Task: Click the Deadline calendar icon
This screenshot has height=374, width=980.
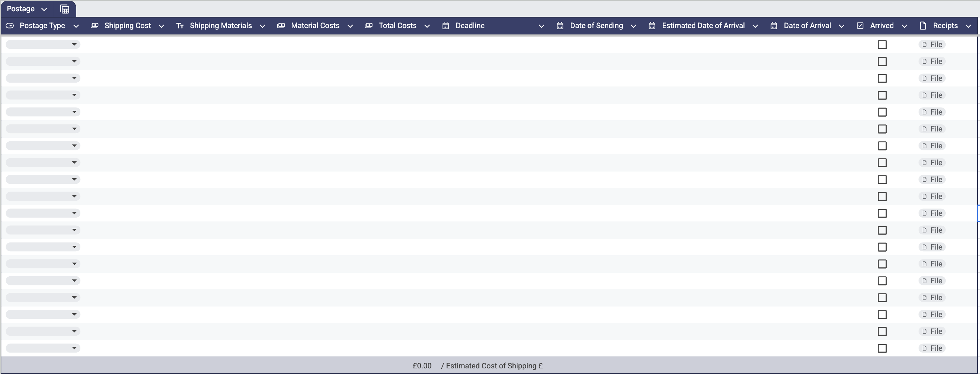Action: pyautogui.click(x=445, y=26)
